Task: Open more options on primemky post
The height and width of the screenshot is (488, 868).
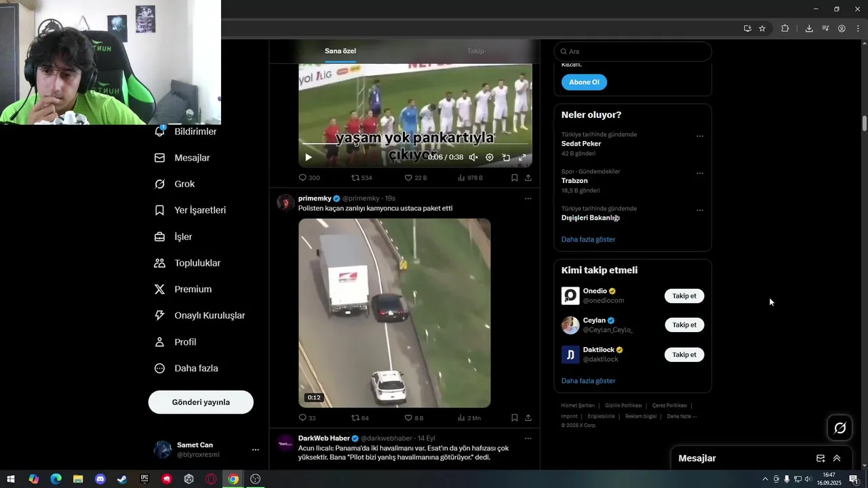Action: pyautogui.click(x=528, y=199)
